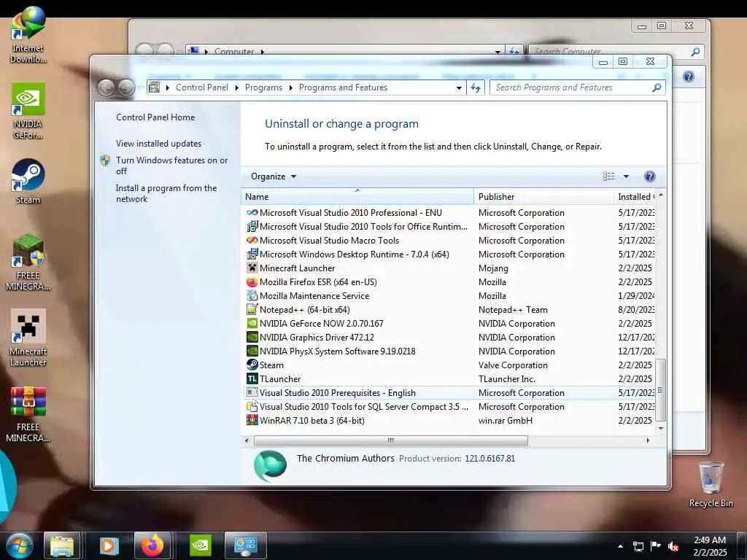The image size is (747, 560).
Task: Click the Windows features shield icon
Action: coord(105,160)
